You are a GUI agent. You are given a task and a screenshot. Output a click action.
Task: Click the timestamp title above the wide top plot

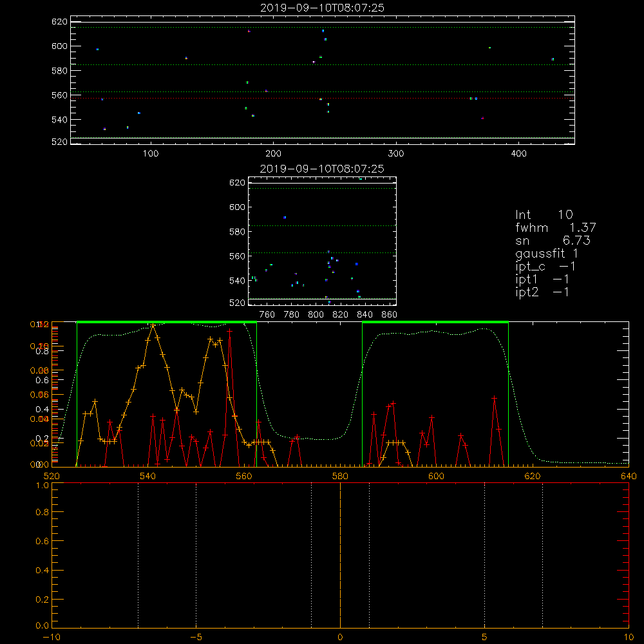(323, 8)
